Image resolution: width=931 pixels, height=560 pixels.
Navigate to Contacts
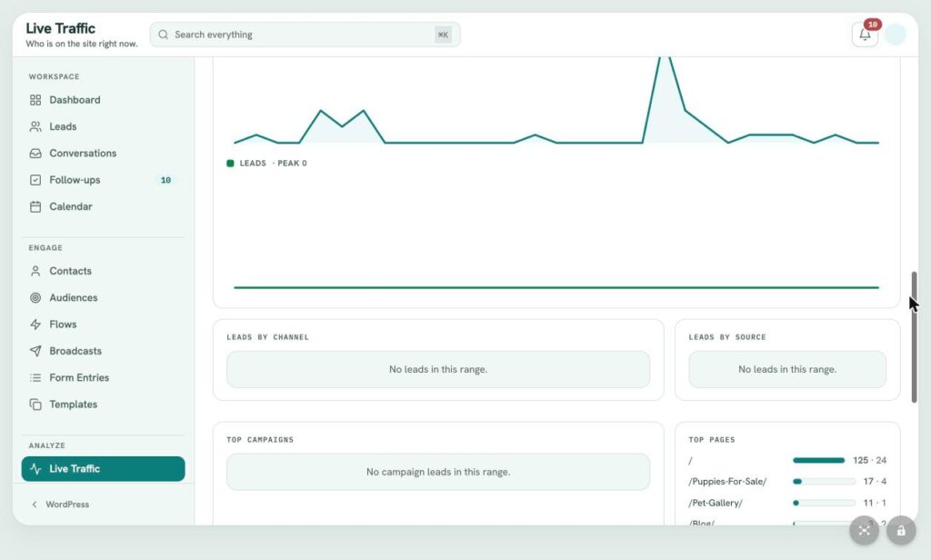pyautogui.click(x=104, y=271)
